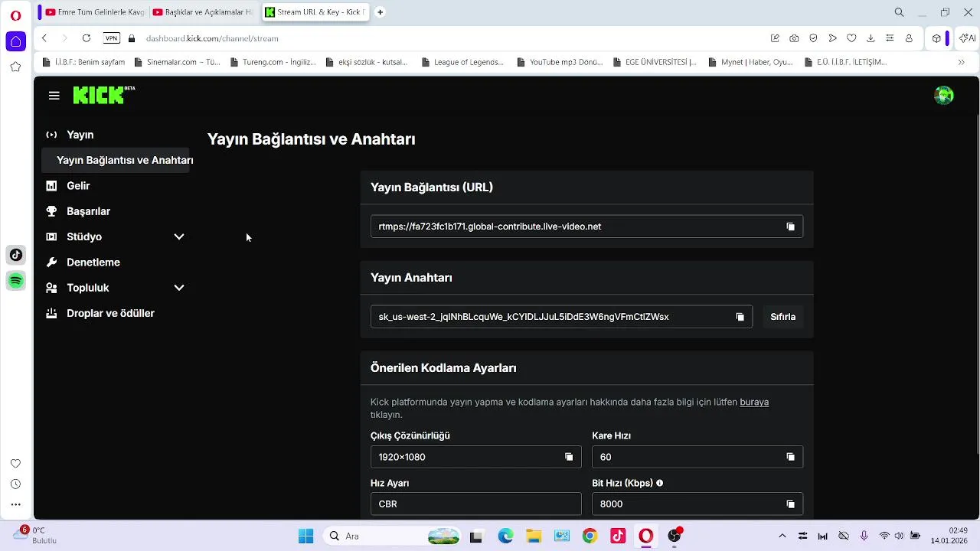Open the user profile avatar menu
This screenshot has width=980, height=551.
point(943,96)
